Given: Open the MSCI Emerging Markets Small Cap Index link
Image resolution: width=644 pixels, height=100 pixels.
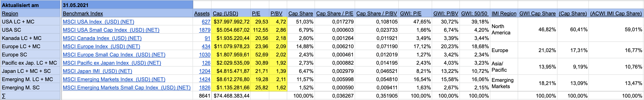Looking at the screenshot, I should (127, 88).
